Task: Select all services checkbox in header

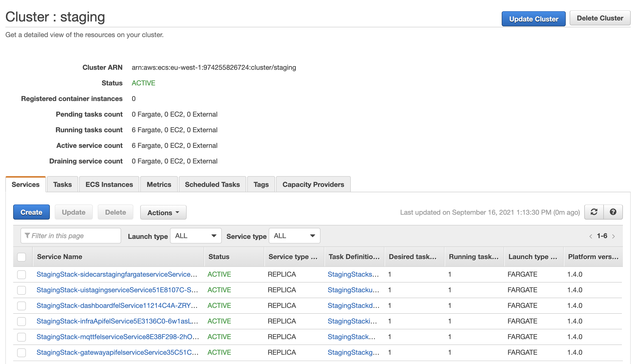Action: click(x=21, y=257)
